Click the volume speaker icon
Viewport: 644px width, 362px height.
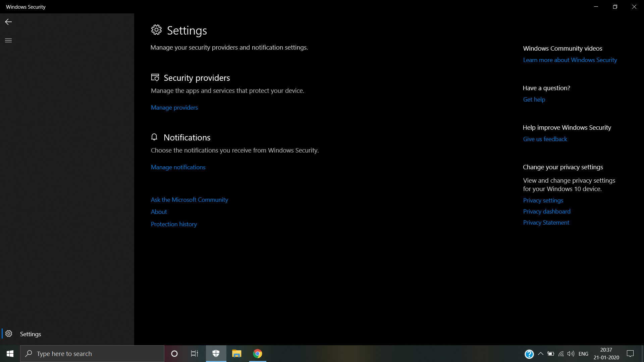point(571,354)
